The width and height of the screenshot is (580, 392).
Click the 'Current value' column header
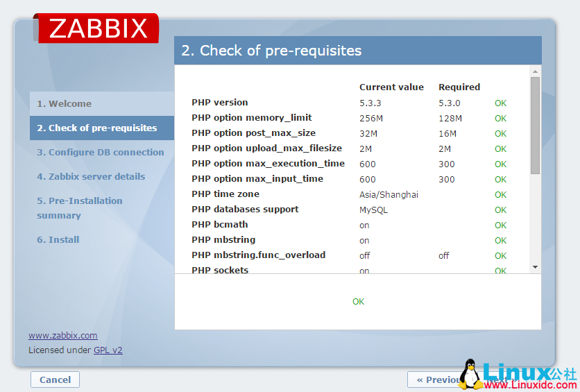coord(391,87)
